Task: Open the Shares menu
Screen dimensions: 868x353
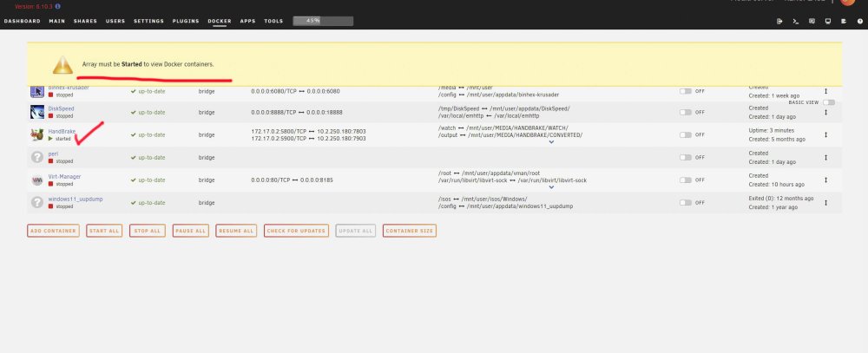Action: coord(85,21)
